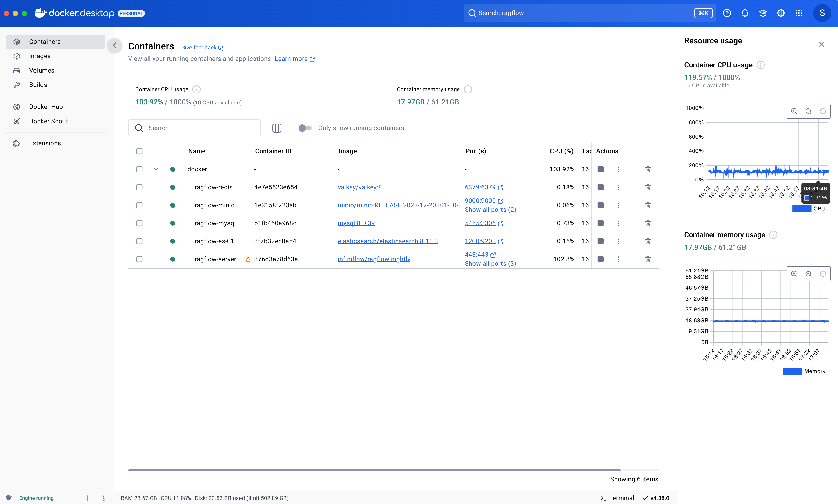This screenshot has width=838, height=504.
Task: Open the user account avatar S
Action: pyautogui.click(x=822, y=13)
